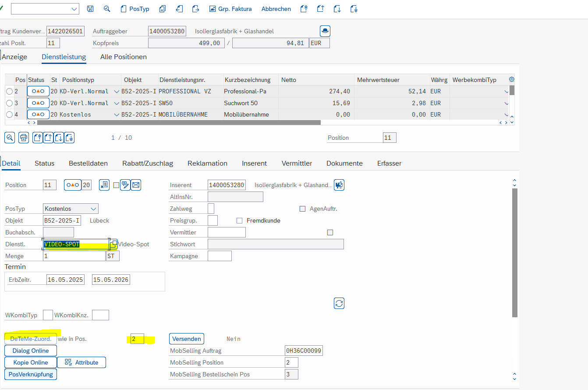Go to first page using top toolbar icon
This screenshot has height=390, width=588.
pyautogui.click(x=304, y=9)
